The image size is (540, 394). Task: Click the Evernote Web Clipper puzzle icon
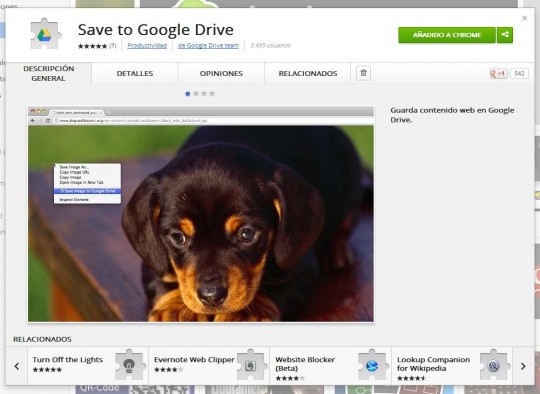click(x=251, y=365)
